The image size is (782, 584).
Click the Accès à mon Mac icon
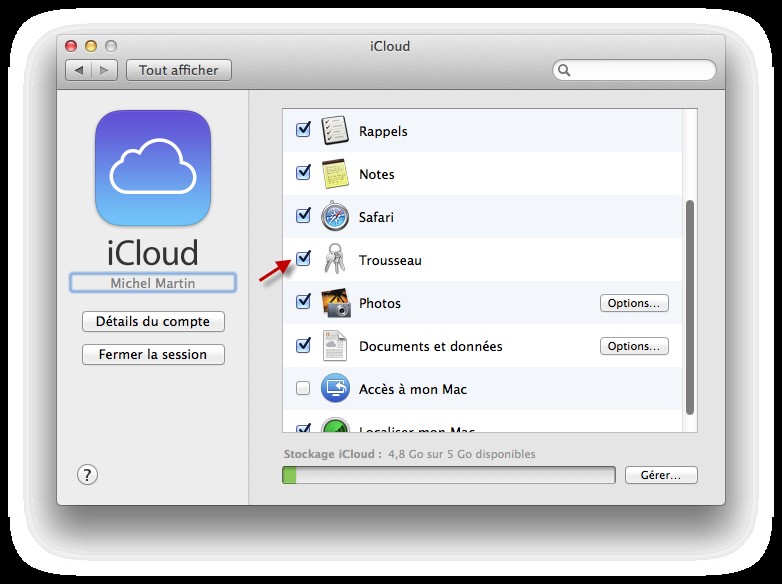[335, 389]
